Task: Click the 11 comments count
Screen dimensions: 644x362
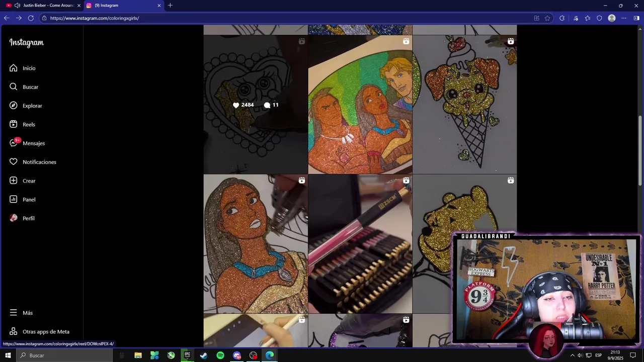Action: click(271, 105)
